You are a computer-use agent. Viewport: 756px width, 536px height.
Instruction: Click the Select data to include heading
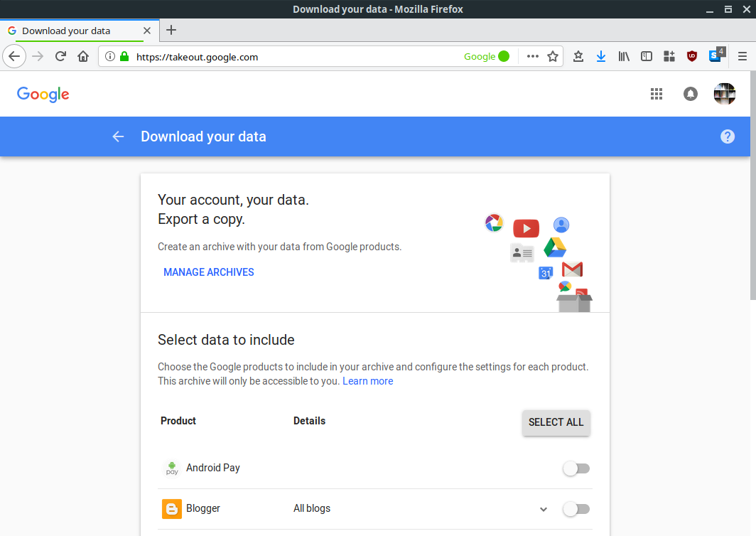click(x=226, y=340)
